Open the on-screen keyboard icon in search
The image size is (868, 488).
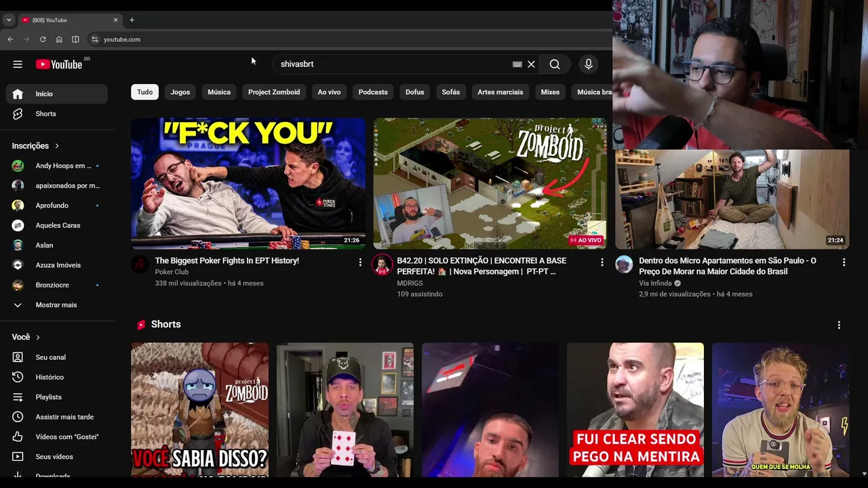tap(517, 64)
